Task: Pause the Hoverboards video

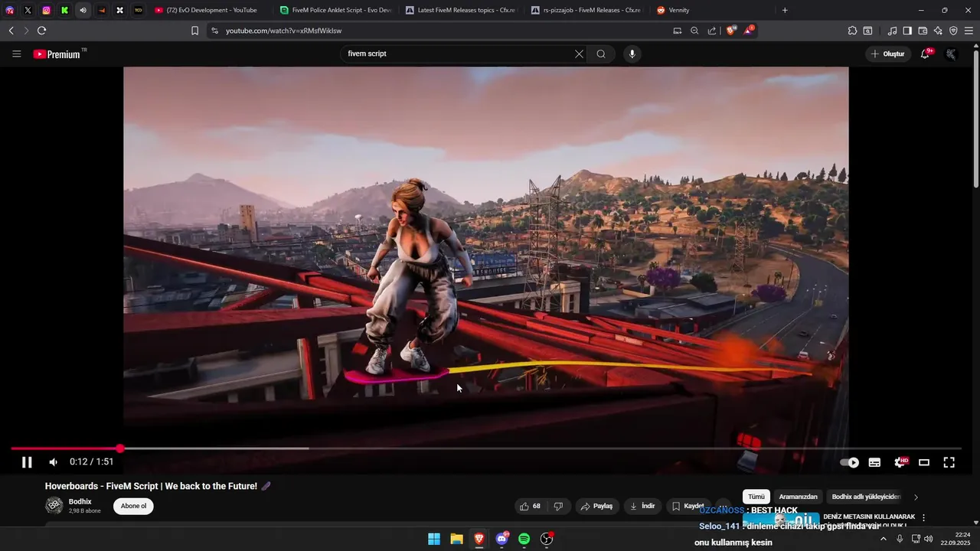Action: click(x=27, y=462)
